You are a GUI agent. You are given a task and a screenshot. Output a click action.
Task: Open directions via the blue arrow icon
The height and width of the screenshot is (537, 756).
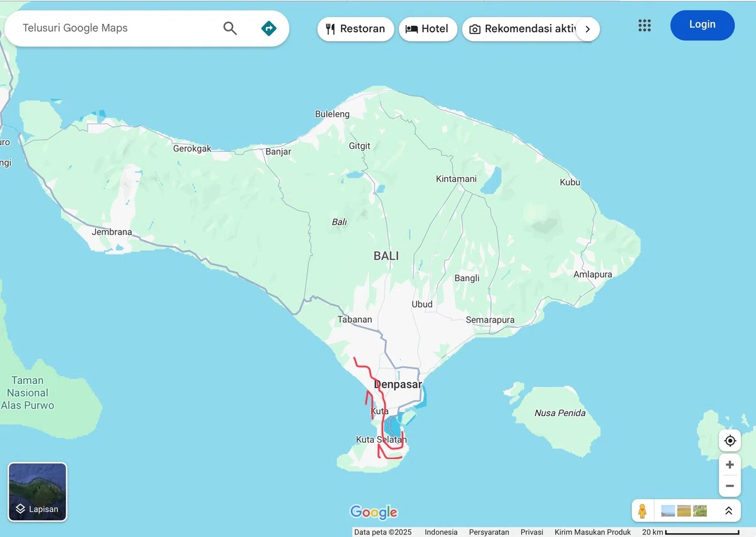point(269,28)
